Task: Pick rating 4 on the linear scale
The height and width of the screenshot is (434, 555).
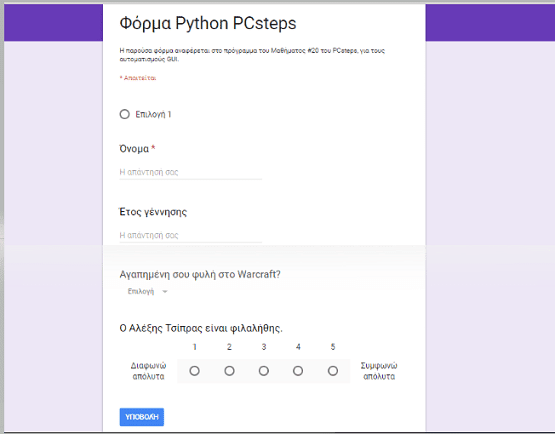Action: (x=298, y=371)
